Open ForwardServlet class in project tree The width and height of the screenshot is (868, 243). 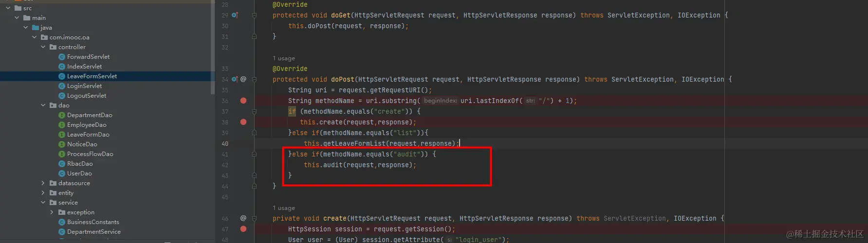88,57
